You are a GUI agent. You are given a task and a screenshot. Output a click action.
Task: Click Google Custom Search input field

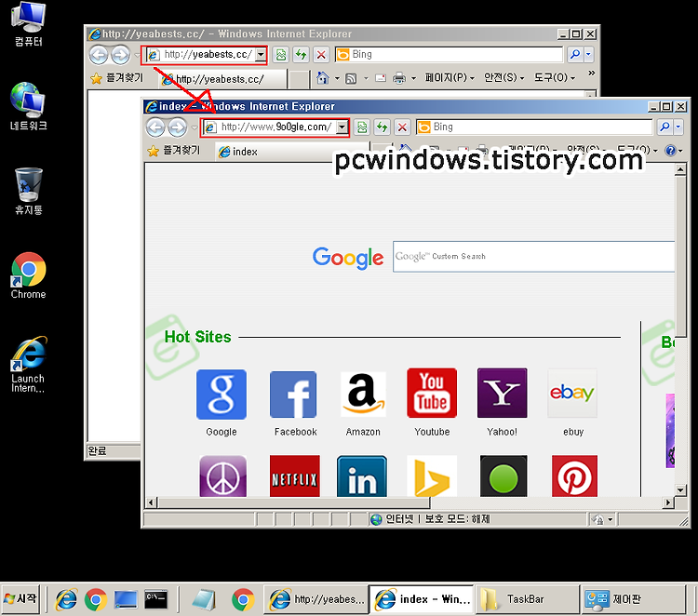click(x=533, y=257)
